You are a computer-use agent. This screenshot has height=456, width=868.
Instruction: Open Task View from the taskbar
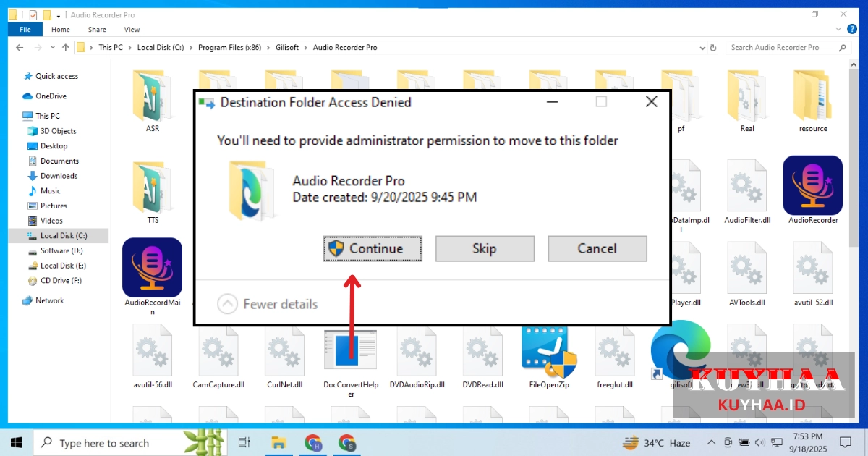pyautogui.click(x=244, y=442)
